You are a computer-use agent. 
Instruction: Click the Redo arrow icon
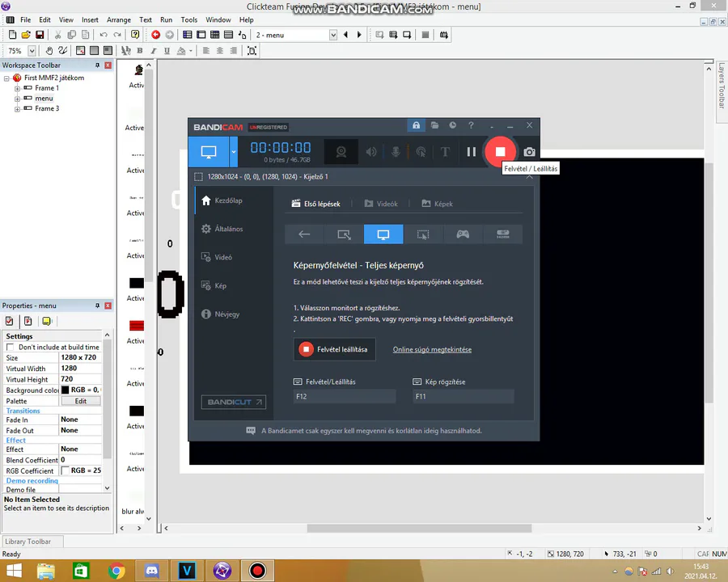point(117,35)
